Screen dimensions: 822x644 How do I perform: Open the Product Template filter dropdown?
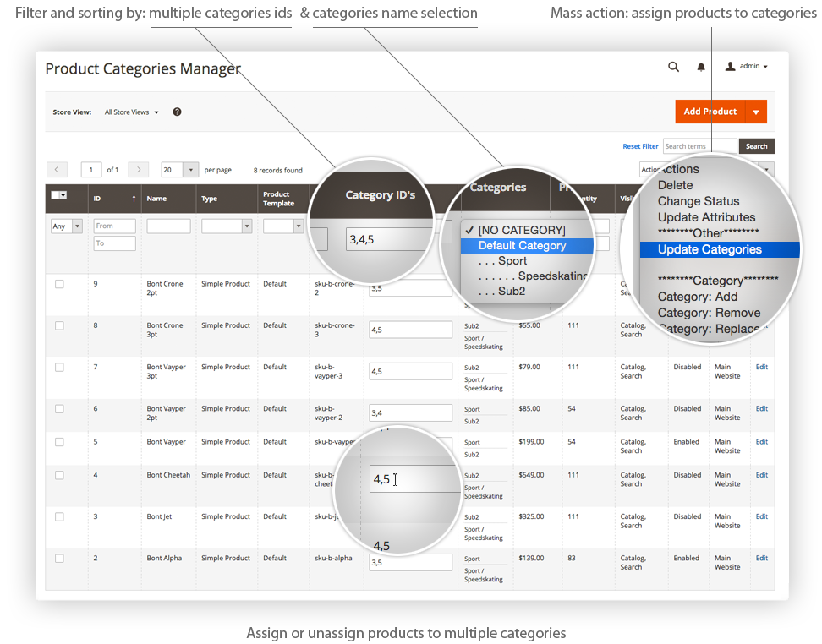tap(283, 226)
